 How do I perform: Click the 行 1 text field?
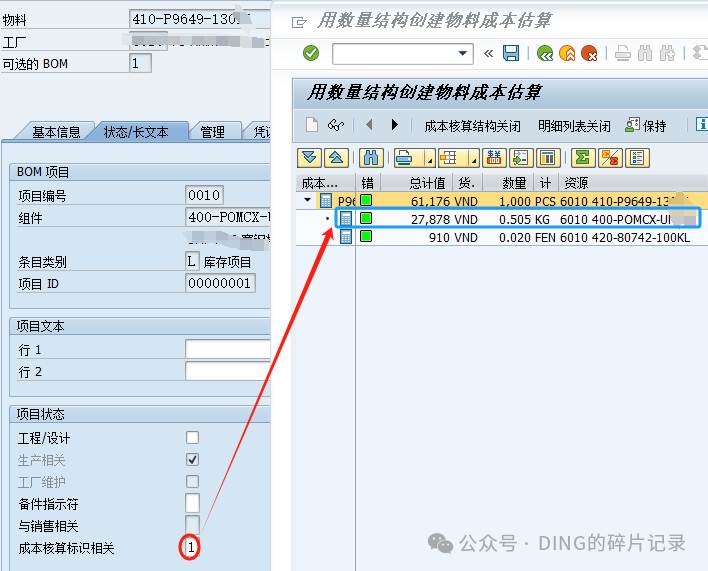click(228, 349)
